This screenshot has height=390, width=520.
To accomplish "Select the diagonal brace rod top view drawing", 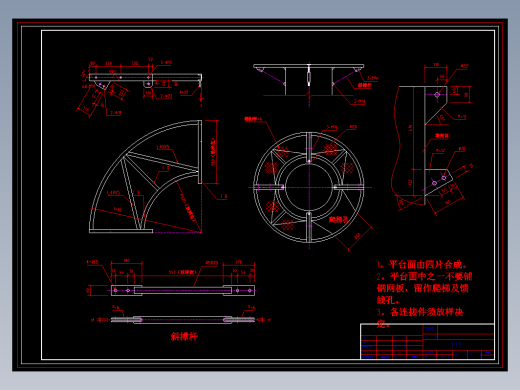I will pyautogui.click(x=183, y=290).
